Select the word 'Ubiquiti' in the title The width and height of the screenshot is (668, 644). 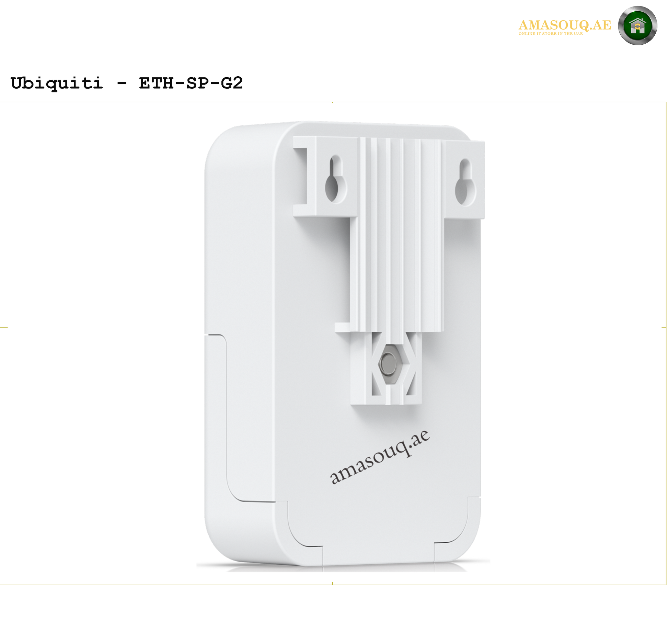click(57, 83)
